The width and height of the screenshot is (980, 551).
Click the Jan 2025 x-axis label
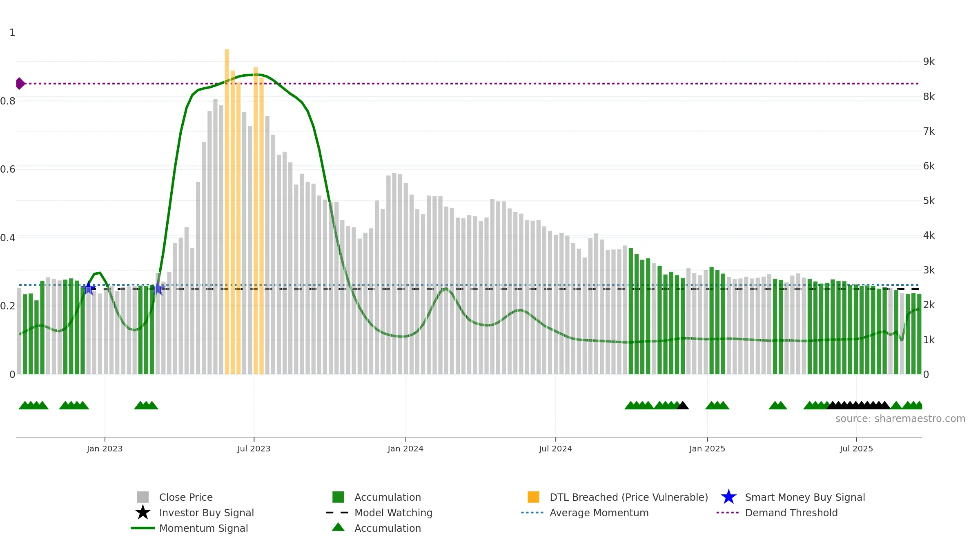tap(707, 449)
